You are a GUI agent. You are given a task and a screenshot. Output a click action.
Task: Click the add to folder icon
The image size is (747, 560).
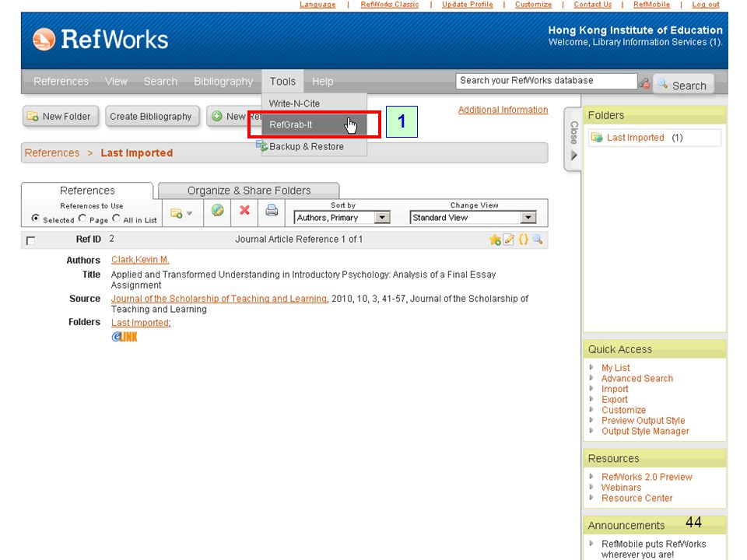point(177,213)
